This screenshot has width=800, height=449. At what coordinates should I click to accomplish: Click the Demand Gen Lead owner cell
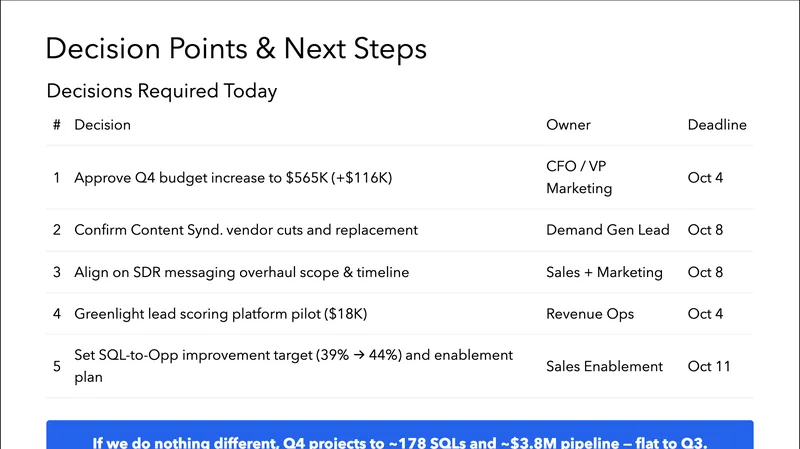607,230
